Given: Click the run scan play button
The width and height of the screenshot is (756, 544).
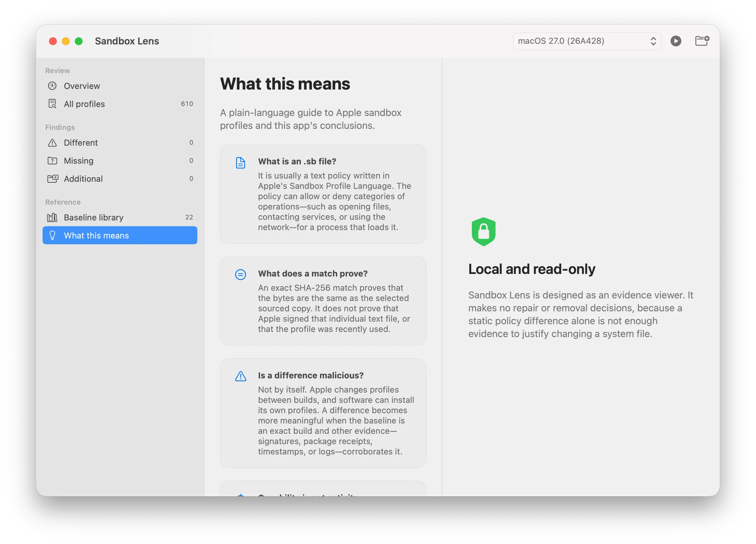Looking at the screenshot, I should (675, 41).
